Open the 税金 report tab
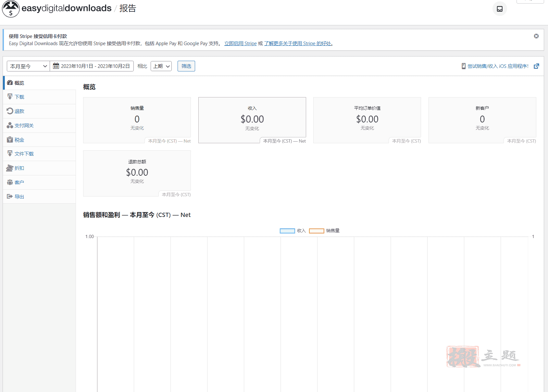548x392 pixels. tap(40, 140)
